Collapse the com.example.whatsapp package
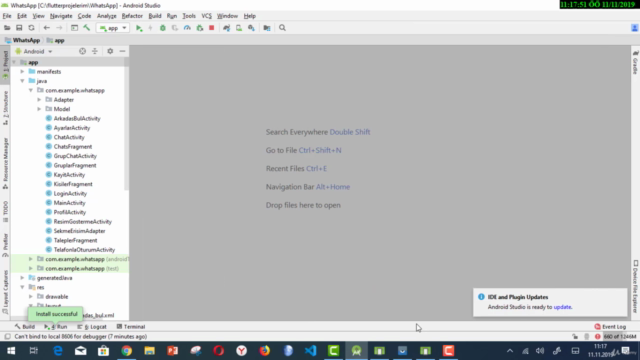The image size is (640, 360). 31,90
